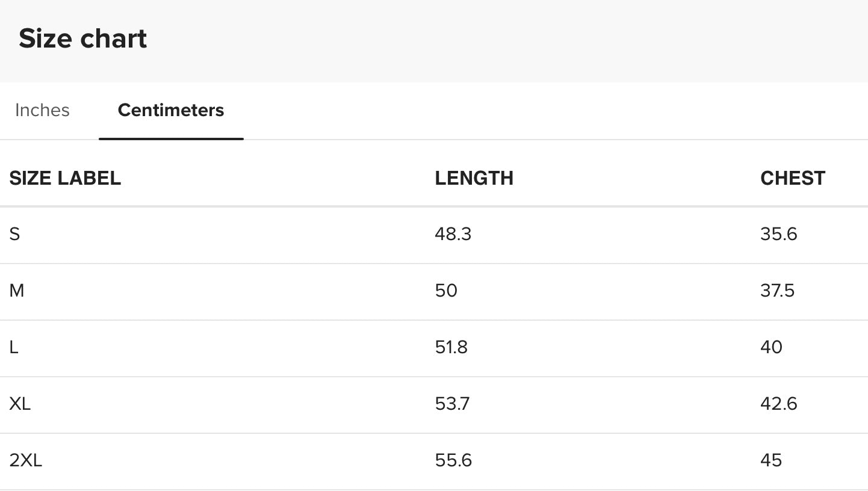868x491 pixels.
Task: Click the 50 length value for M
Action: click(446, 291)
